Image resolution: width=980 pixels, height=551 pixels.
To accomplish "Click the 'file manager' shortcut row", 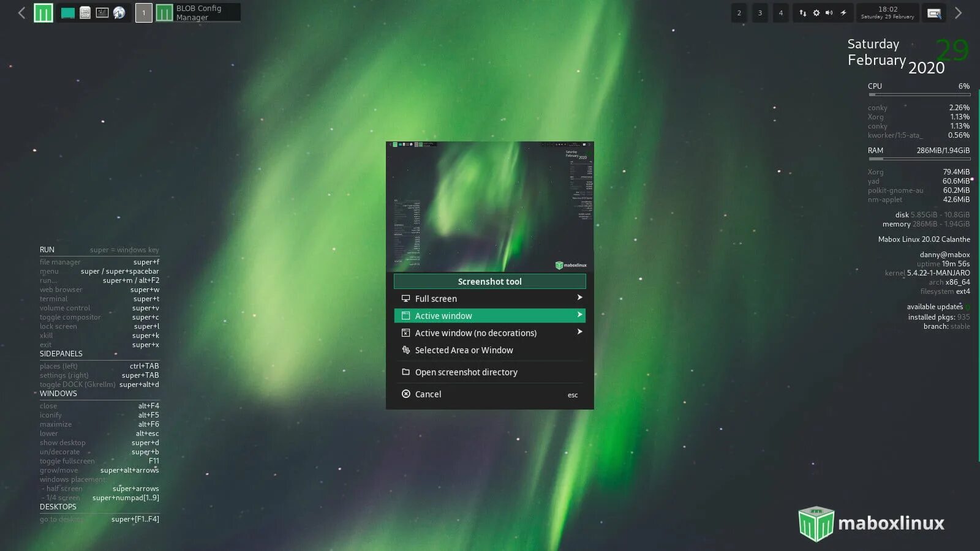I will (x=99, y=262).
